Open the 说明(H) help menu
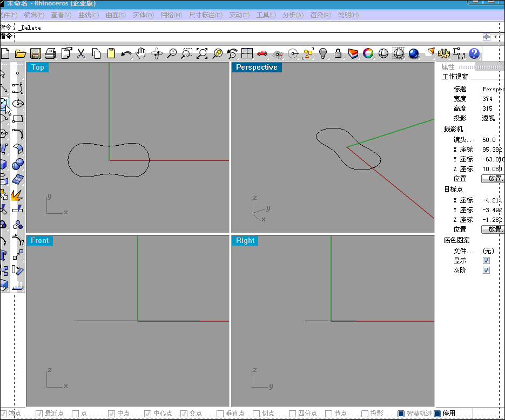Screen dimensions: 505x420 (348, 15)
